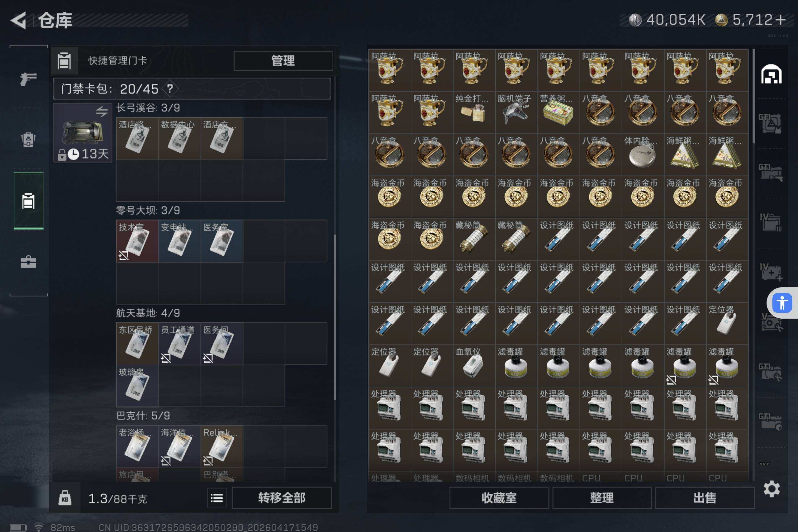Click the 出售 sell button
This screenshot has width=798, height=532.
[705, 498]
